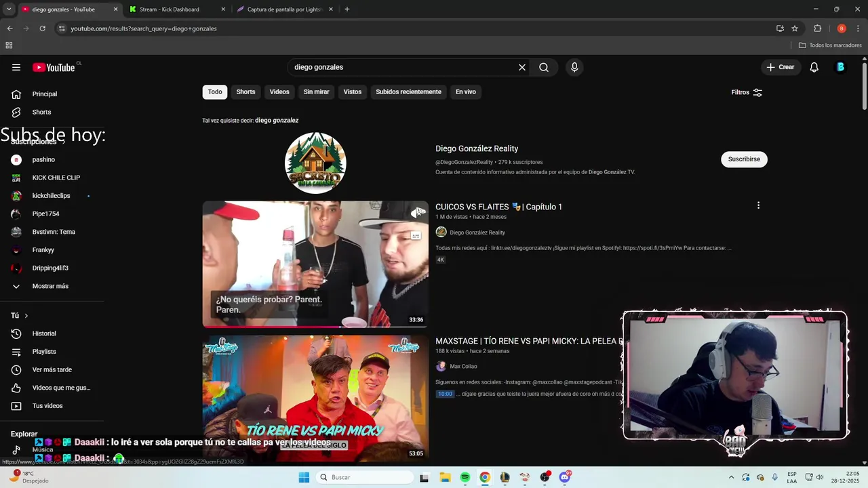The width and height of the screenshot is (868, 488).
Task: Click the CUICOS VS FLAITES watch progress bar
Action: pos(315,327)
